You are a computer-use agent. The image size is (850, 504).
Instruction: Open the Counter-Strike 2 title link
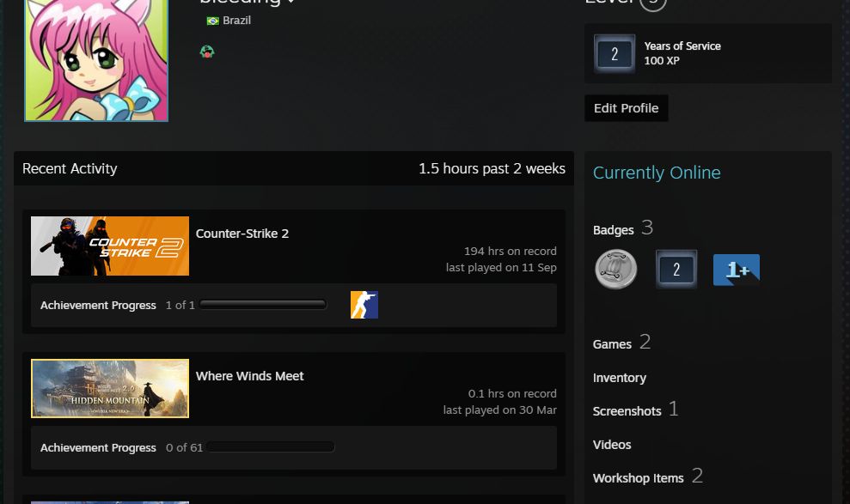(242, 234)
